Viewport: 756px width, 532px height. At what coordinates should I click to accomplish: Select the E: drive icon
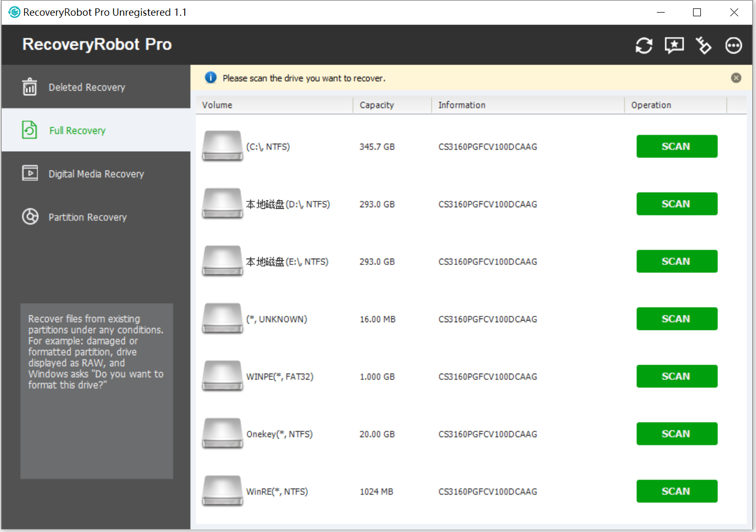(222, 261)
